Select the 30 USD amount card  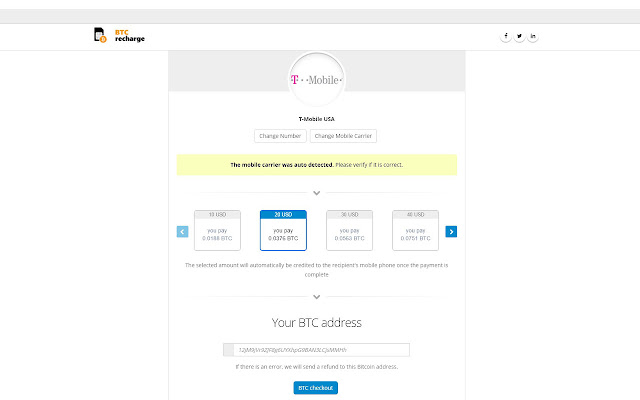click(349, 230)
